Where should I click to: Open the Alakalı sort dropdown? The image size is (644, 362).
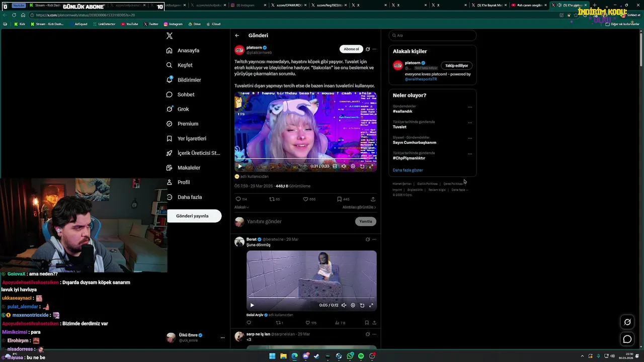(x=242, y=207)
